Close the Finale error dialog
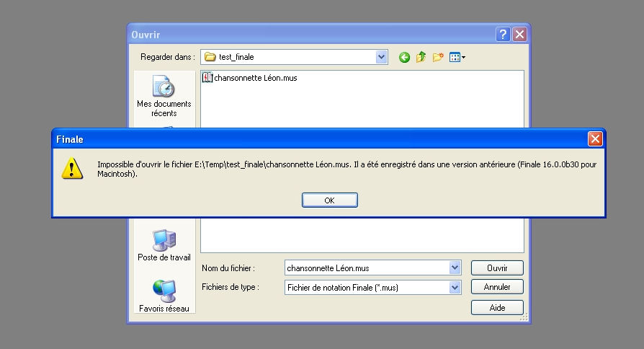This screenshot has height=349, width=644. (x=594, y=139)
